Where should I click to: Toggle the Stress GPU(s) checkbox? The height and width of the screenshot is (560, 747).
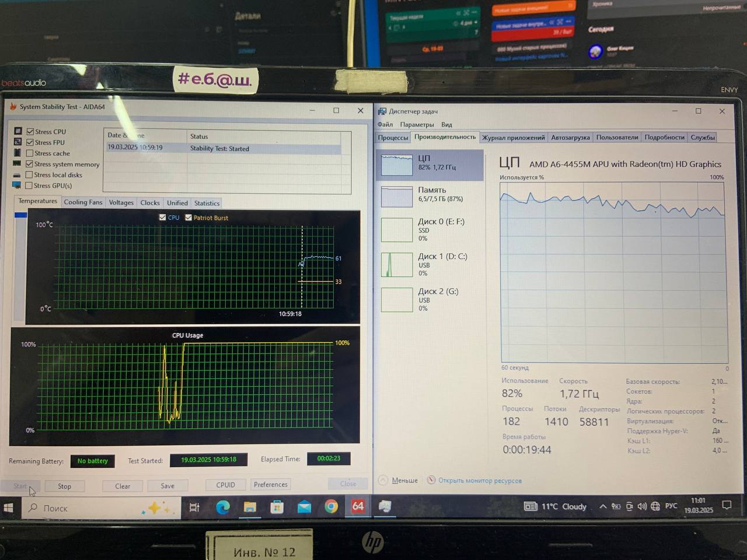[x=29, y=185]
